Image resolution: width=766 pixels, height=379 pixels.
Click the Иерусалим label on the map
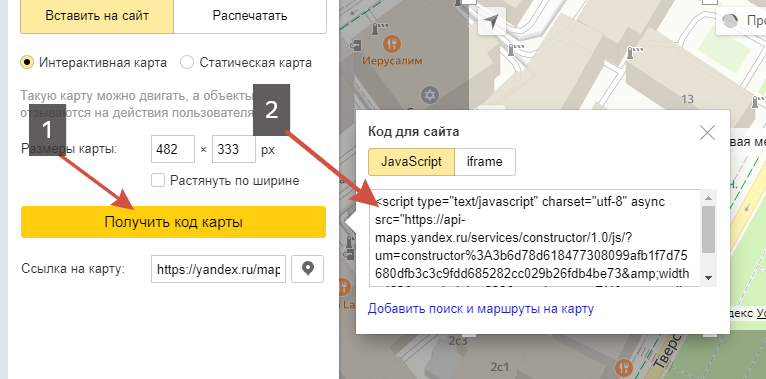(x=392, y=61)
